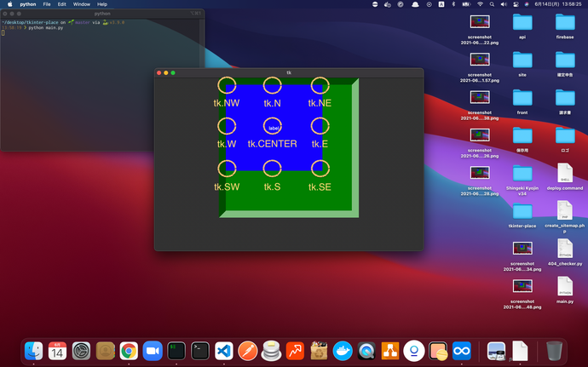The width and height of the screenshot is (588, 367).
Task: Open the orange diagram app in the Dock
Action: (x=390, y=351)
